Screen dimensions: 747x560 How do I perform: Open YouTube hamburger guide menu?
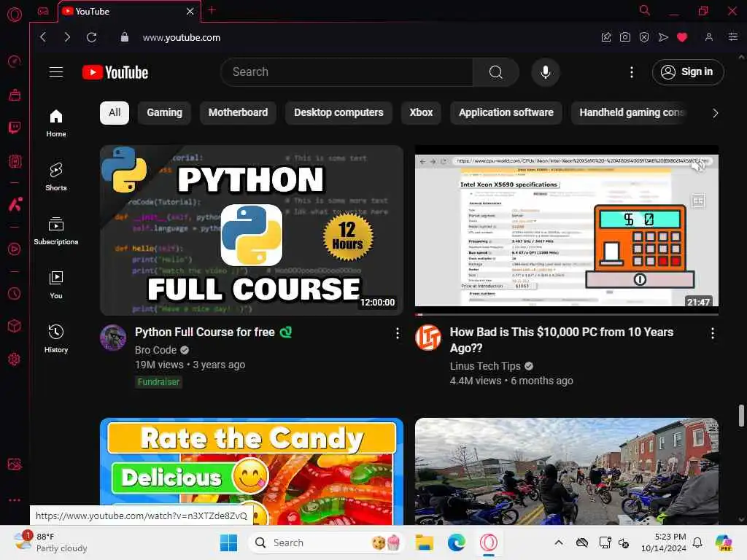point(56,72)
